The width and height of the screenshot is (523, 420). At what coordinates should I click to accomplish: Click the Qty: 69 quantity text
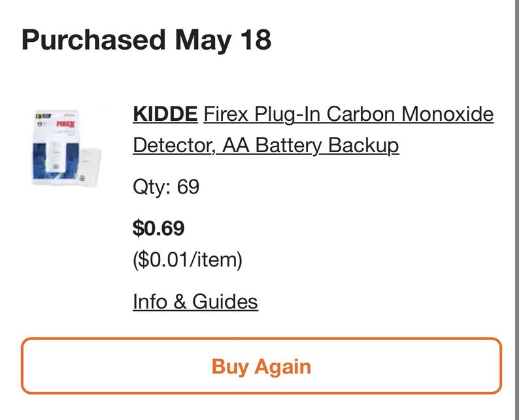(x=166, y=186)
